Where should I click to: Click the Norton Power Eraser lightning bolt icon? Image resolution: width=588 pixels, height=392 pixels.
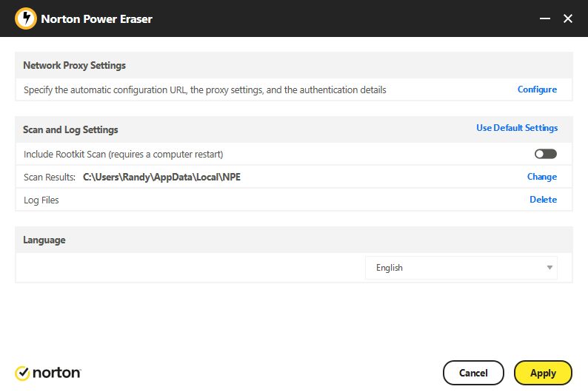[26, 18]
